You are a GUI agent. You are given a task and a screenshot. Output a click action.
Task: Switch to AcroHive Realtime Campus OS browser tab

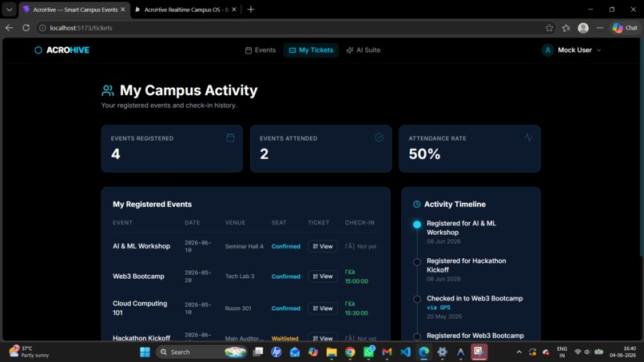(x=184, y=10)
